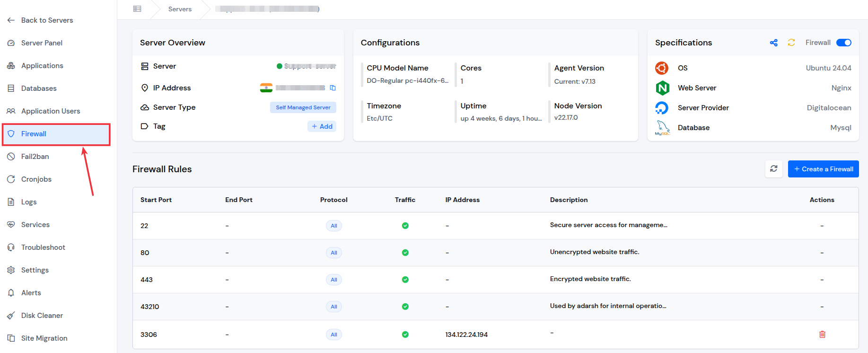Click Create a Firewall button
The image size is (868, 353).
tap(824, 169)
